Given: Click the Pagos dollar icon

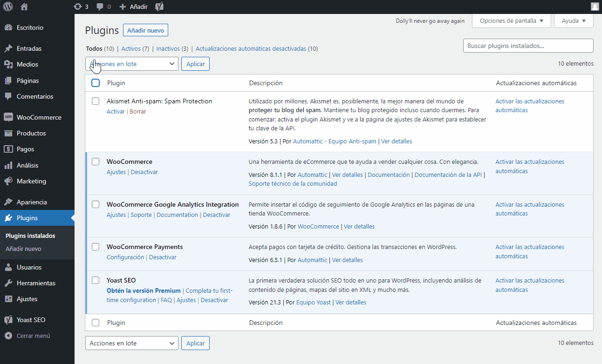Looking at the screenshot, I should coord(8,149).
